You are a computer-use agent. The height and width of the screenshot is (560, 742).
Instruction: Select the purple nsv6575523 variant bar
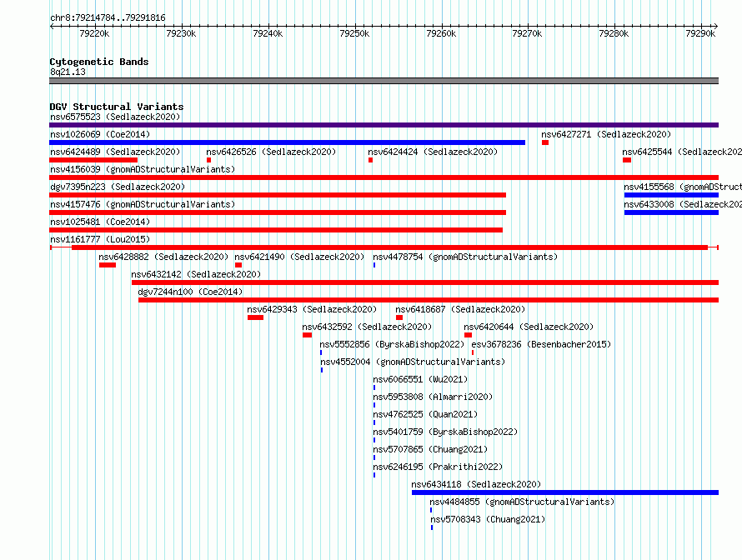[384, 125]
